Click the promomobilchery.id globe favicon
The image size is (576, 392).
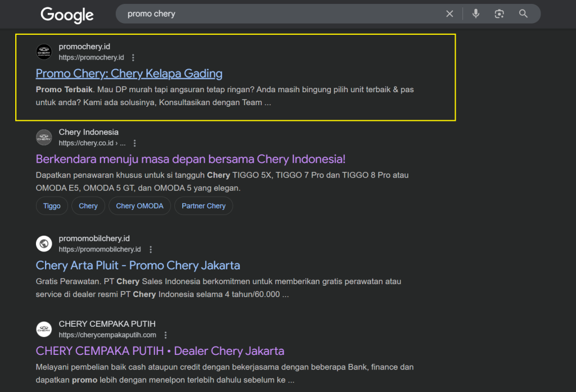44,244
